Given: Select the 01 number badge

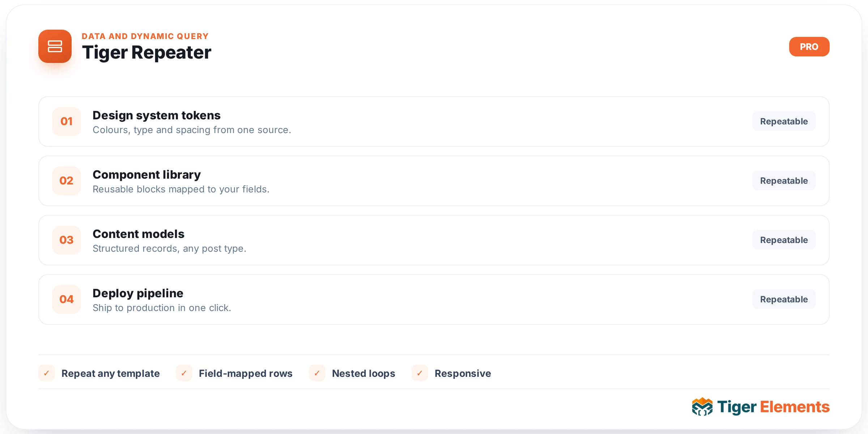Looking at the screenshot, I should pos(67,122).
